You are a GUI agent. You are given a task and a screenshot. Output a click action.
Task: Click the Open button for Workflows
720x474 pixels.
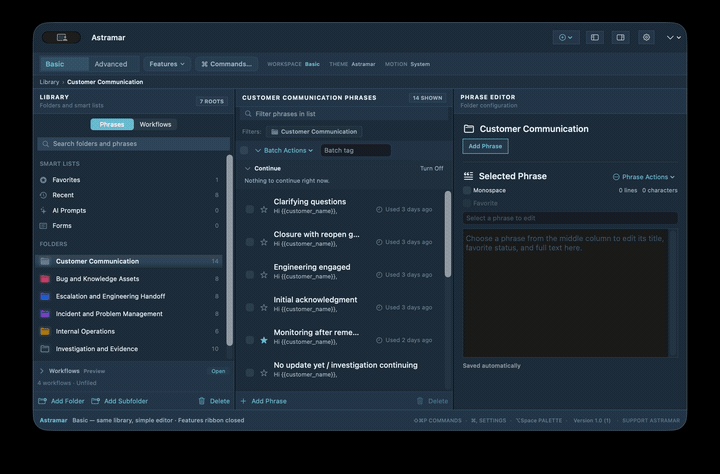pos(218,371)
